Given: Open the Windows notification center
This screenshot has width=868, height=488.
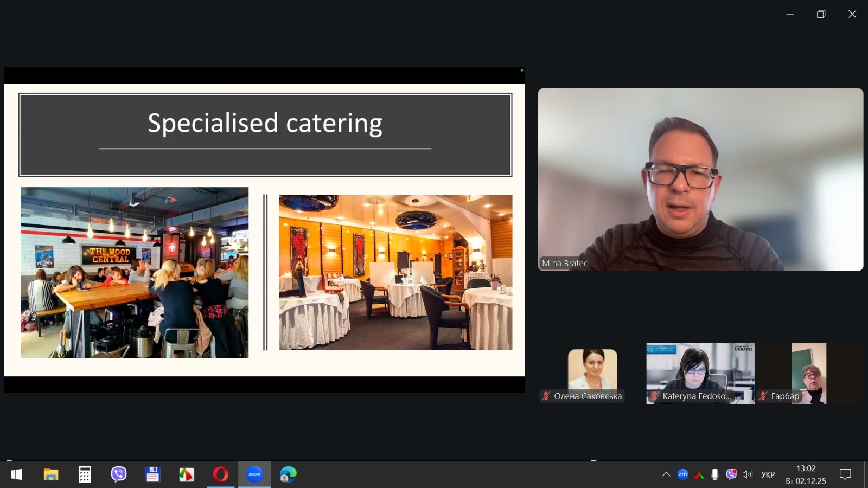Looking at the screenshot, I should (845, 474).
